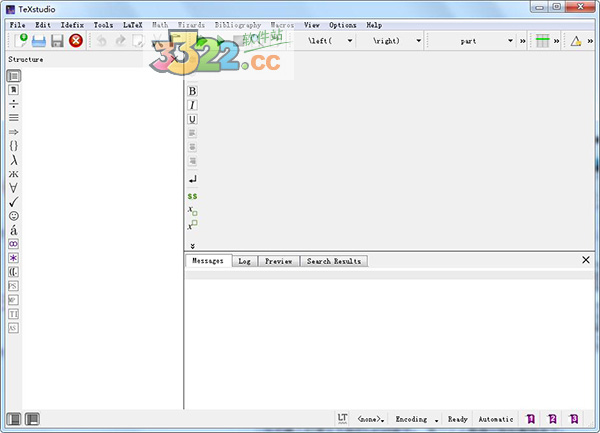The image size is (600, 433).
Task: Insert subscript with x-subscript icon
Action: (192, 210)
